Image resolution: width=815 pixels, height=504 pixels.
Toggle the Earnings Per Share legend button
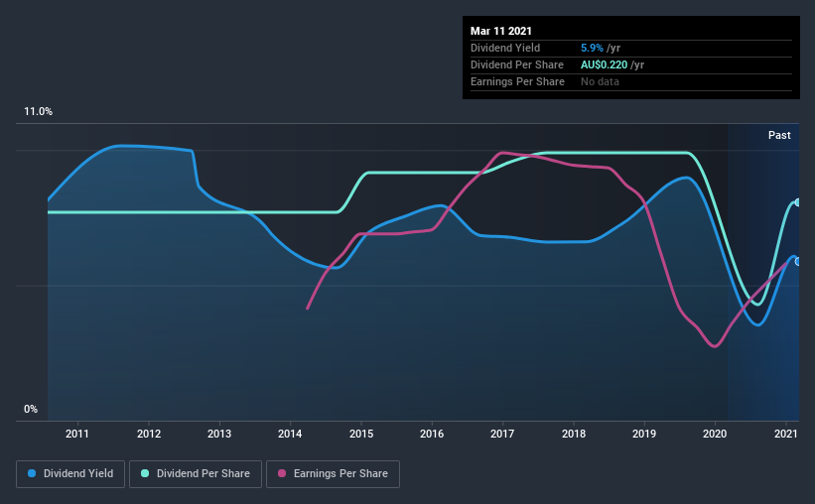[x=333, y=474]
